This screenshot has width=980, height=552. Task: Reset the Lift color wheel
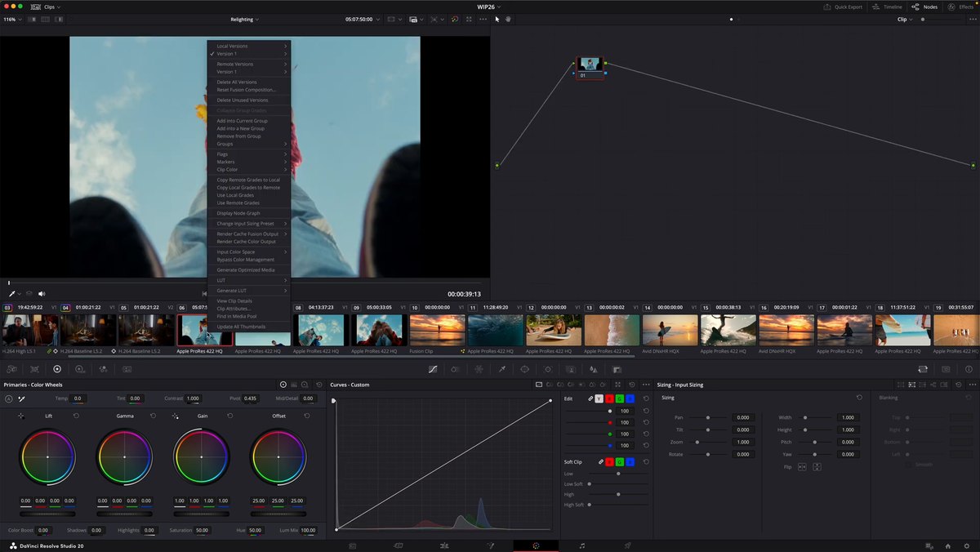(76, 416)
